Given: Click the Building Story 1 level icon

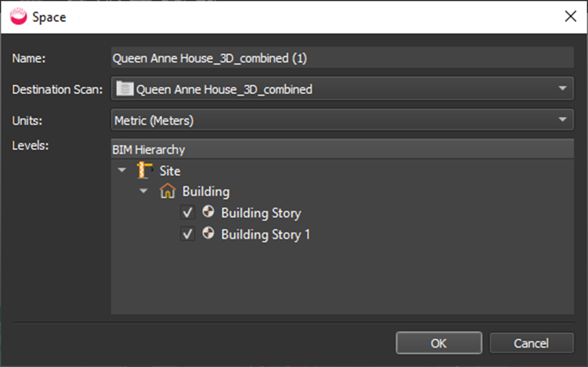Looking at the screenshot, I should click(x=207, y=235).
